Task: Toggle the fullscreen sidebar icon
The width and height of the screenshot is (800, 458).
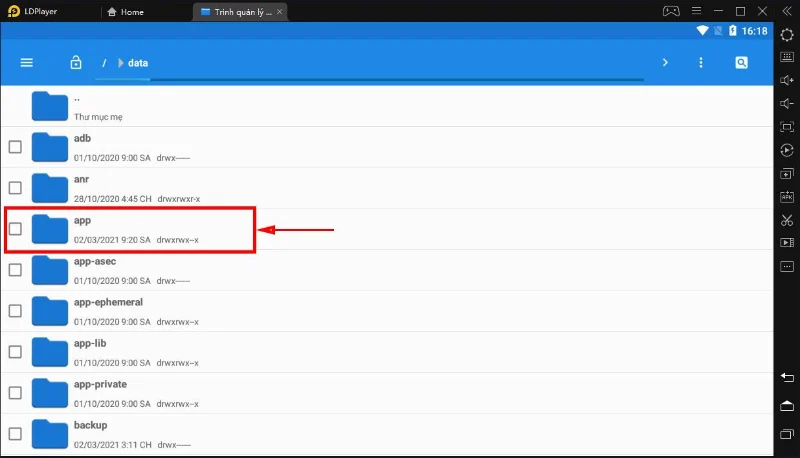Action: [x=787, y=127]
